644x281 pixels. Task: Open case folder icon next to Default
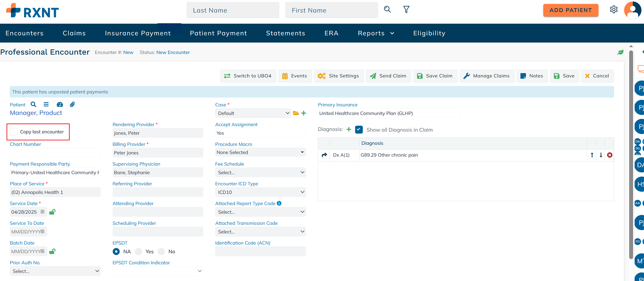coord(296,113)
